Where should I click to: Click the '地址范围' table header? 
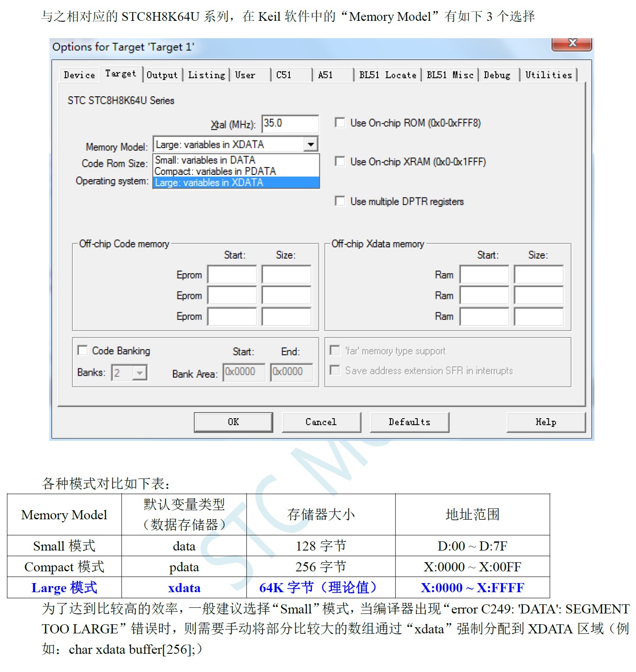(x=472, y=515)
